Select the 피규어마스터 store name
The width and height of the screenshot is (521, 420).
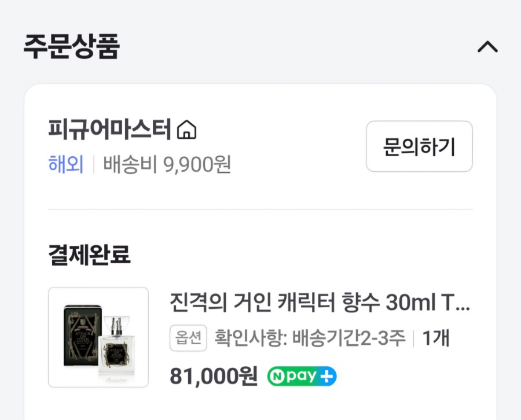(110, 130)
